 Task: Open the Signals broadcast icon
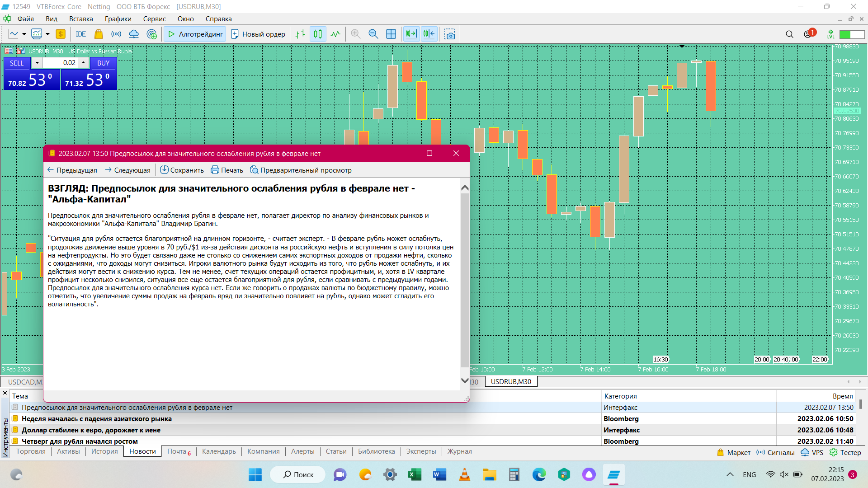pos(116,34)
